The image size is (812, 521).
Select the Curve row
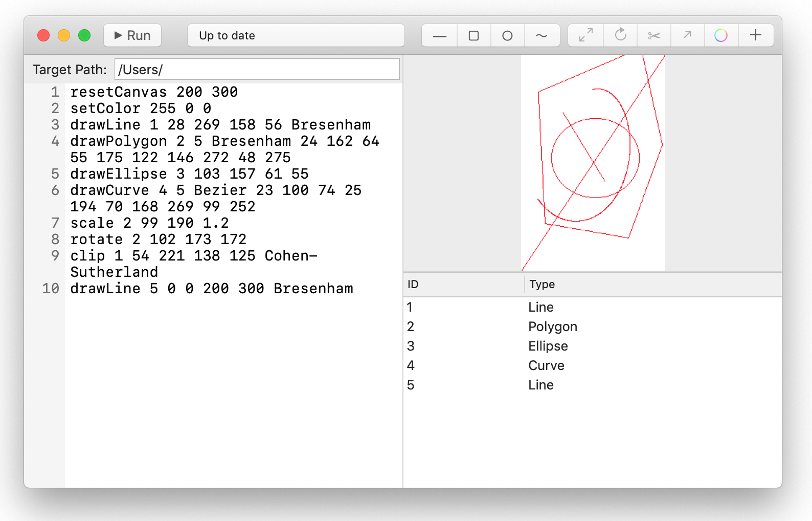tap(593, 365)
